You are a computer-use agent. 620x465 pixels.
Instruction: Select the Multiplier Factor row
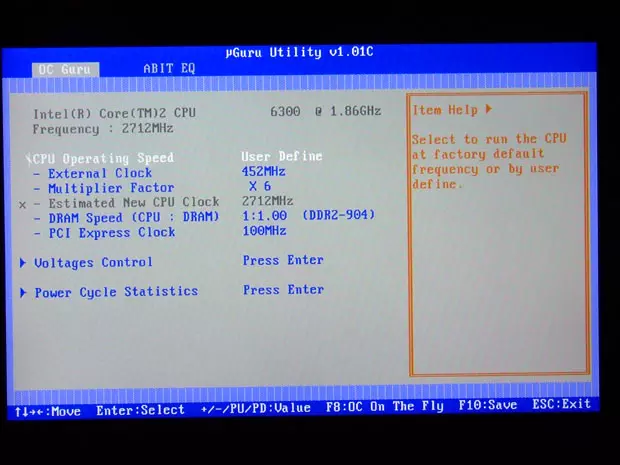(111, 188)
